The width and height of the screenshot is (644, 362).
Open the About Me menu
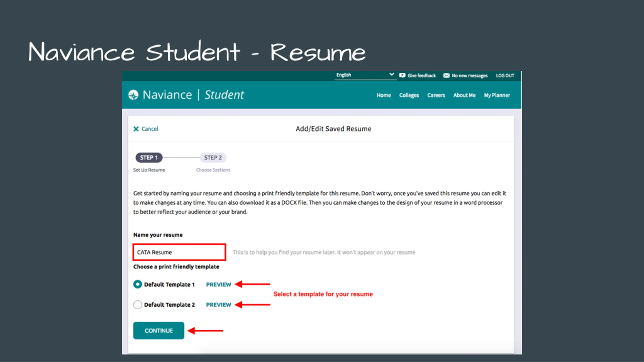coord(464,95)
